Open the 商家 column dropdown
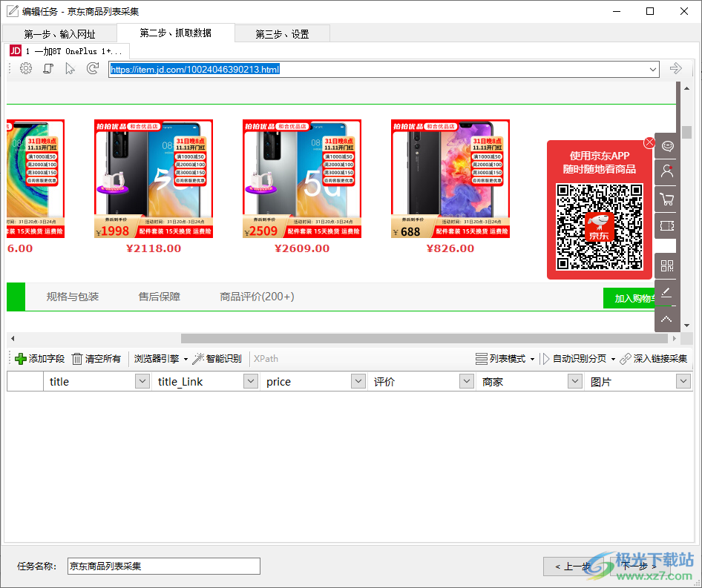The image size is (702, 588). click(x=575, y=381)
